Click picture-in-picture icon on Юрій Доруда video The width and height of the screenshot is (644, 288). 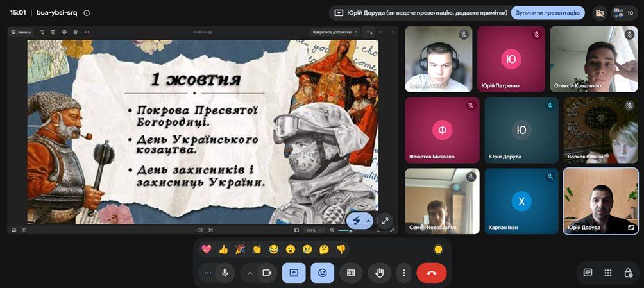click(x=631, y=227)
